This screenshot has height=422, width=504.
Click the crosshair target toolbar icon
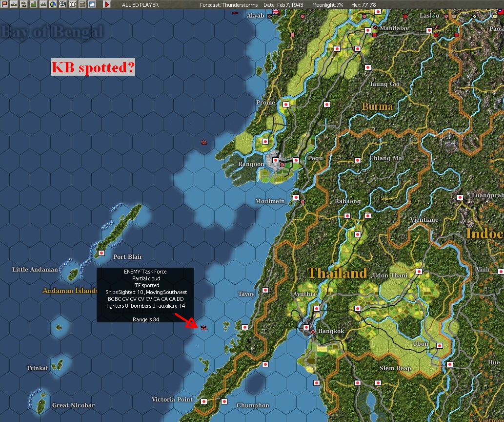click(63, 4)
